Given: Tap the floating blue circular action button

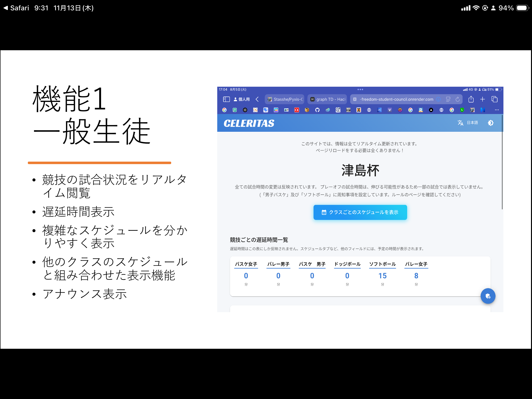Looking at the screenshot, I should [x=488, y=296].
